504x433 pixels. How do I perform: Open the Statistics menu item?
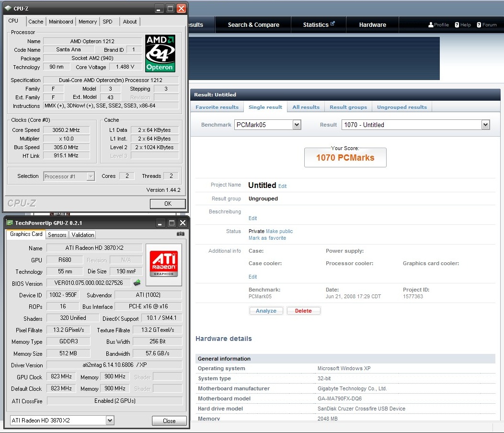point(319,25)
